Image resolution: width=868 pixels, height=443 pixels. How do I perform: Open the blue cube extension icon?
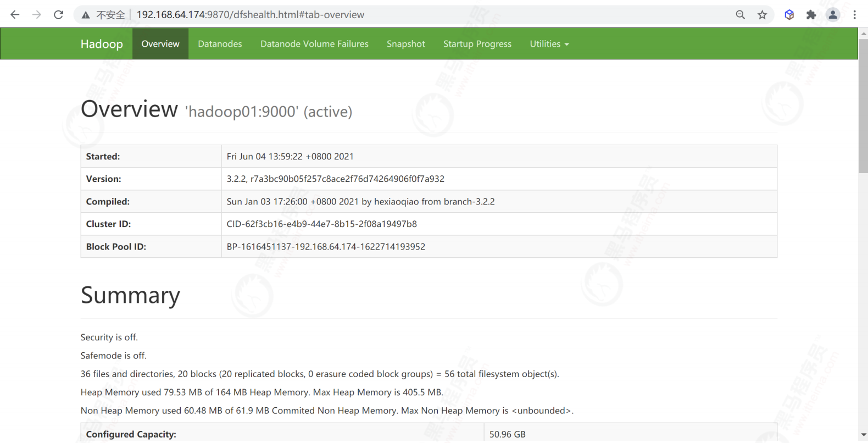[x=789, y=15]
